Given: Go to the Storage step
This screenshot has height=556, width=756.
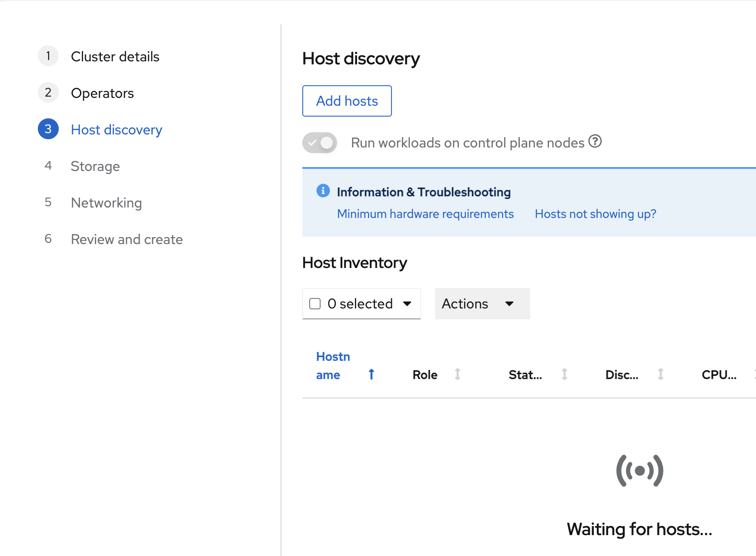Looking at the screenshot, I should [x=95, y=166].
